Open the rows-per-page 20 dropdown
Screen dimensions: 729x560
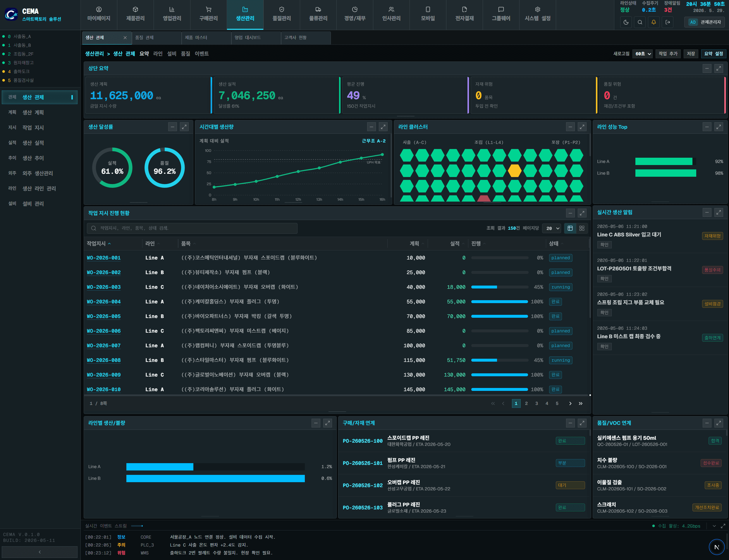click(552, 228)
